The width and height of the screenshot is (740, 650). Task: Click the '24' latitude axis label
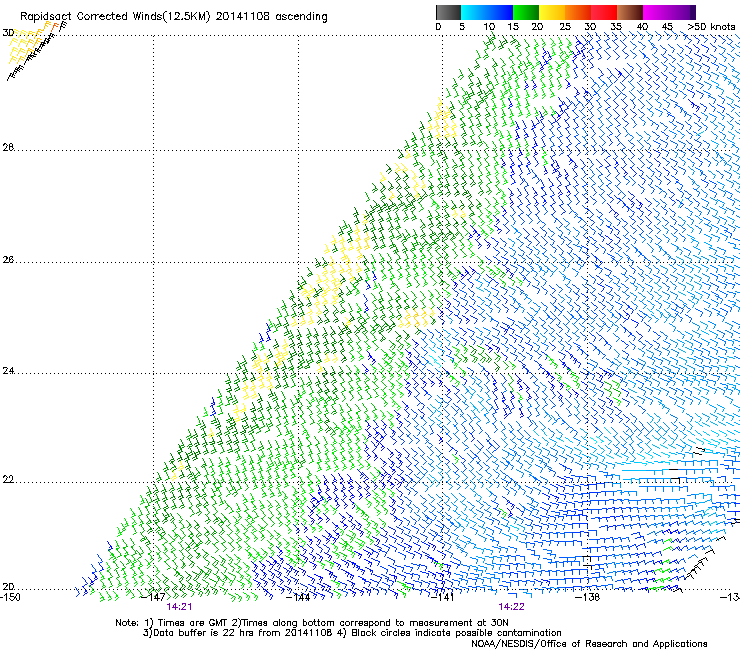[8, 371]
